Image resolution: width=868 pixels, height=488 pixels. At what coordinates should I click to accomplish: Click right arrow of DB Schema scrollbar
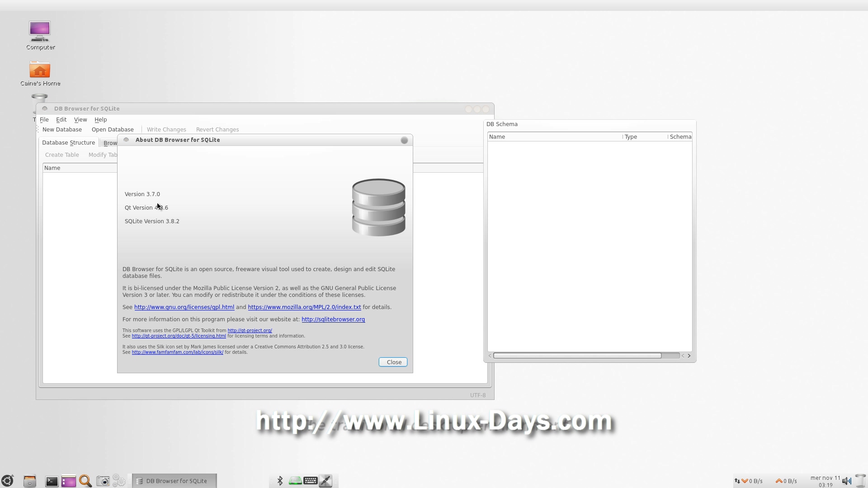click(689, 356)
